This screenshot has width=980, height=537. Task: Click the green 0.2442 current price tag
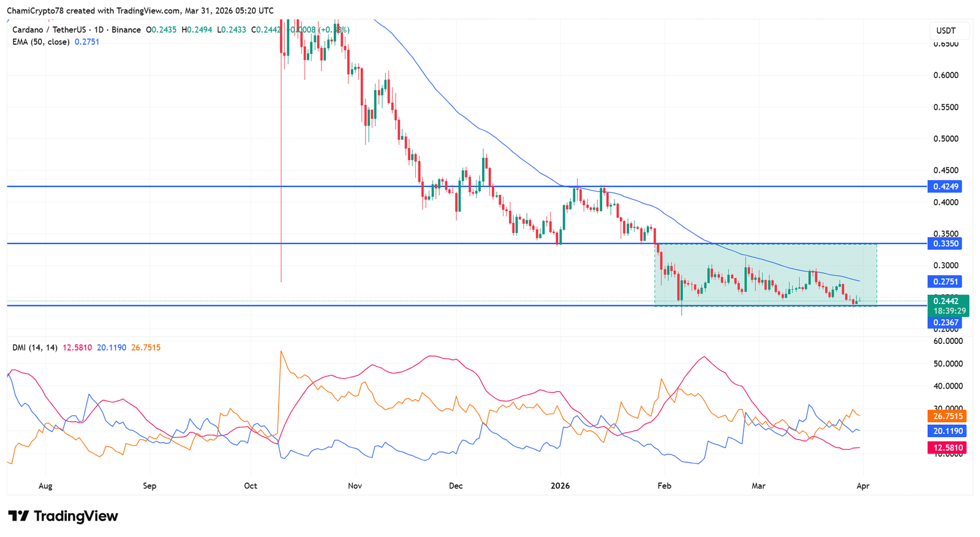pos(947,301)
